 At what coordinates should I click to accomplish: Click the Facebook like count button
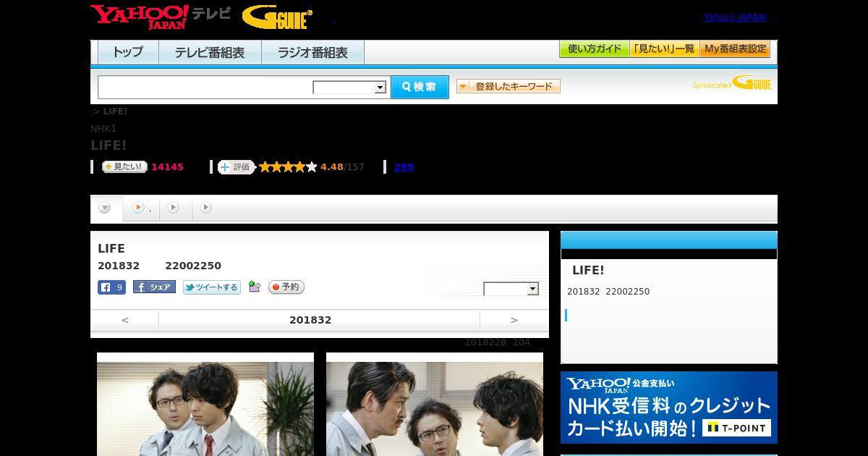coord(111,287)
